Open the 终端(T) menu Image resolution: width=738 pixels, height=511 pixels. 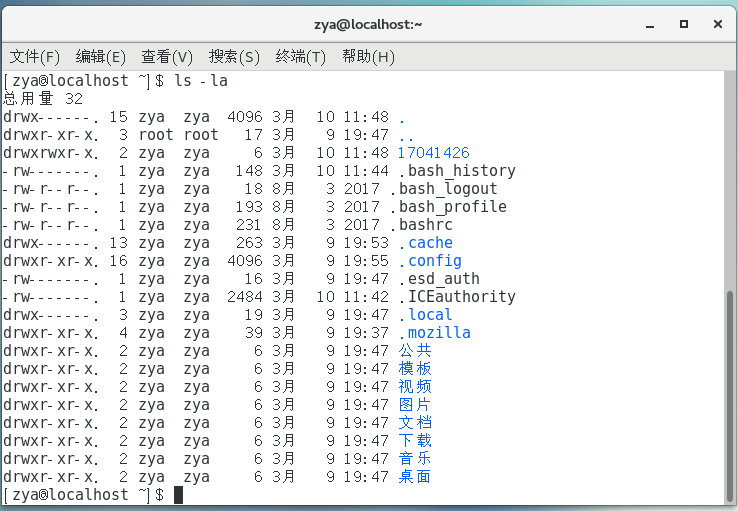pos(300,57)
